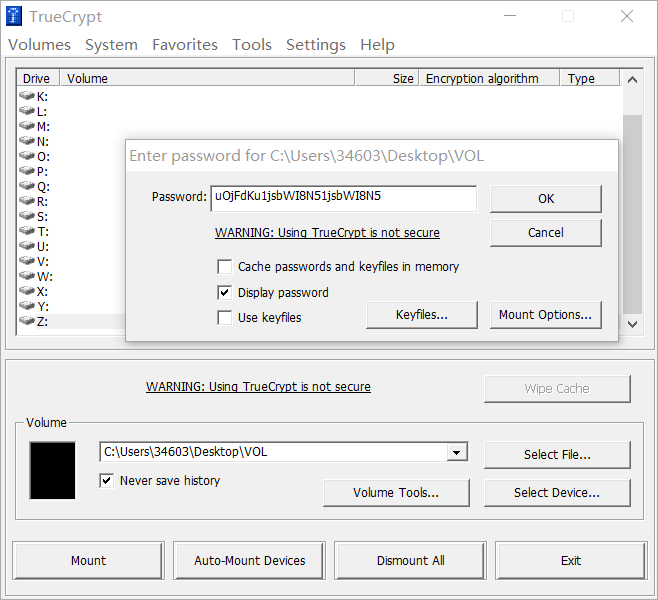
Task: Sort by the Type column header
Action: pyautogui.click(x=590, y=78)
